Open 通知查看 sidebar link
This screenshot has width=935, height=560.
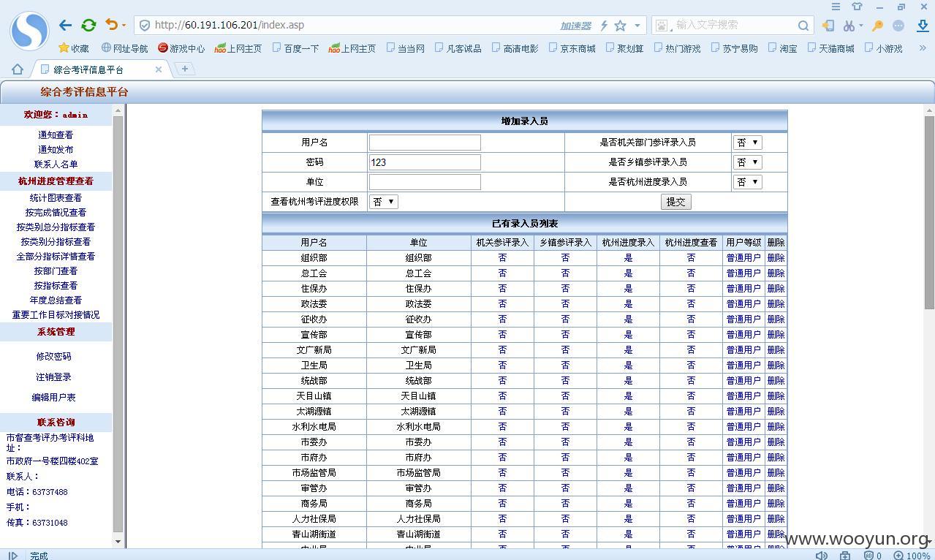coord(56,135)
